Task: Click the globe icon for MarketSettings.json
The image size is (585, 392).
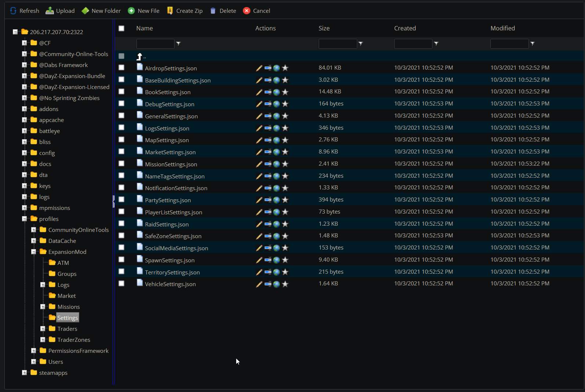Action: click(x=277, y=152)
